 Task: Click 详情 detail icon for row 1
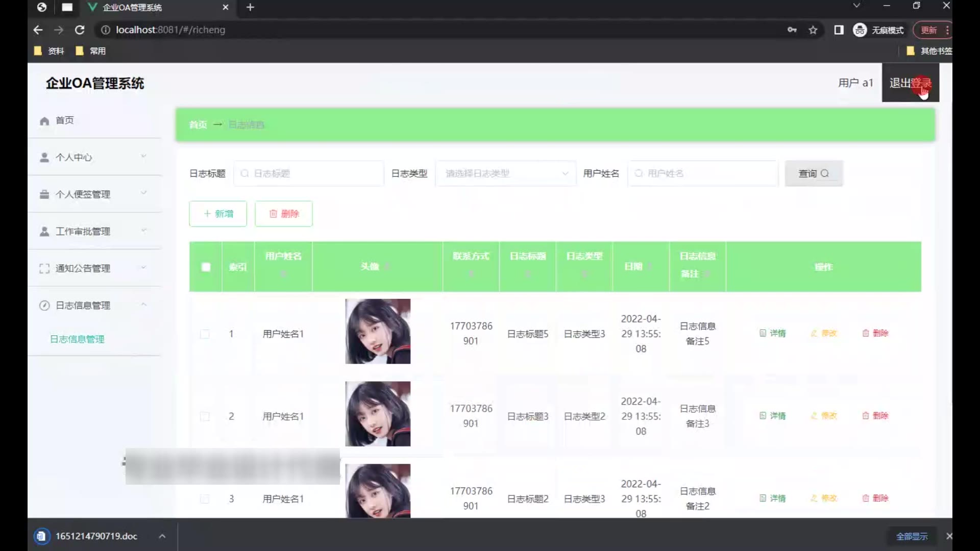(x=763, y=333)
